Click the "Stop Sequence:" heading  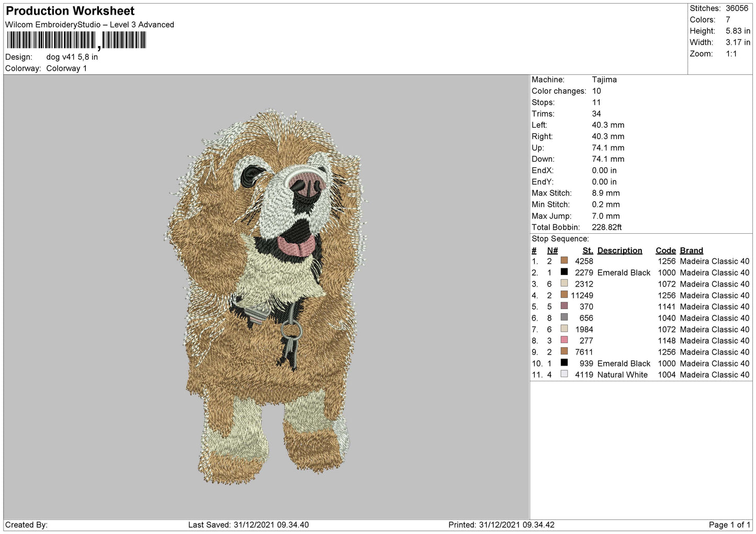pos(560,239)
